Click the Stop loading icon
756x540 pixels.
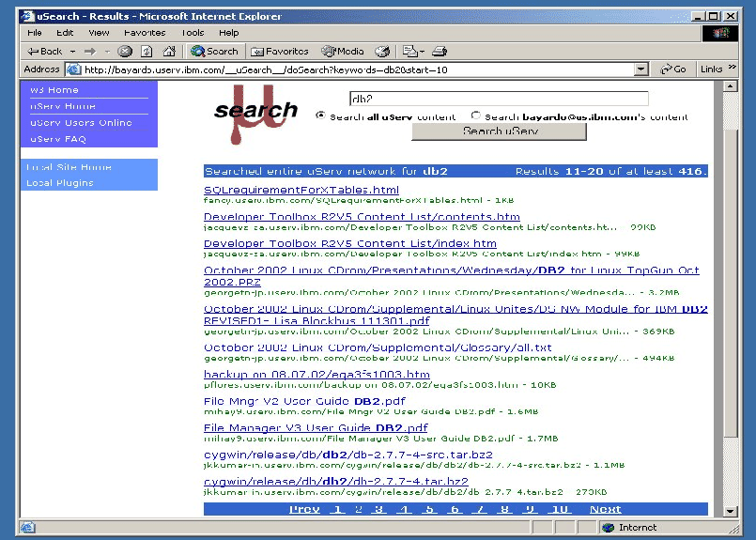point(125,51)
